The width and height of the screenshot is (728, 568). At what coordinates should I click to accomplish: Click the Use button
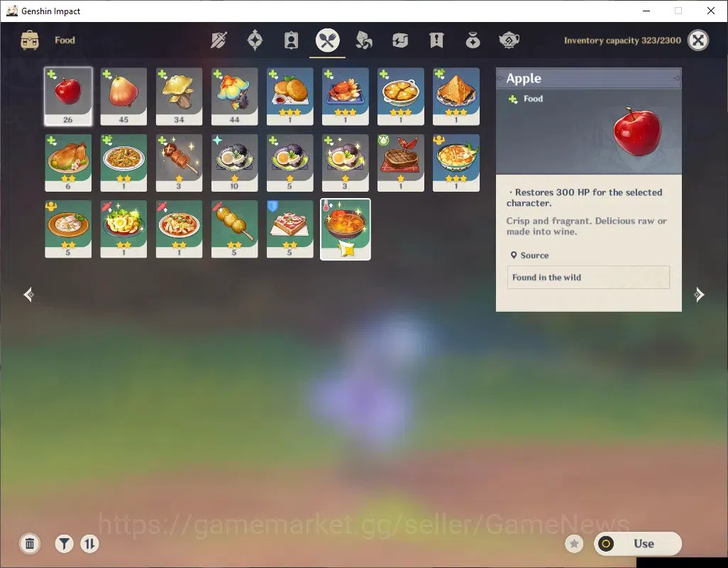(638, 543)
